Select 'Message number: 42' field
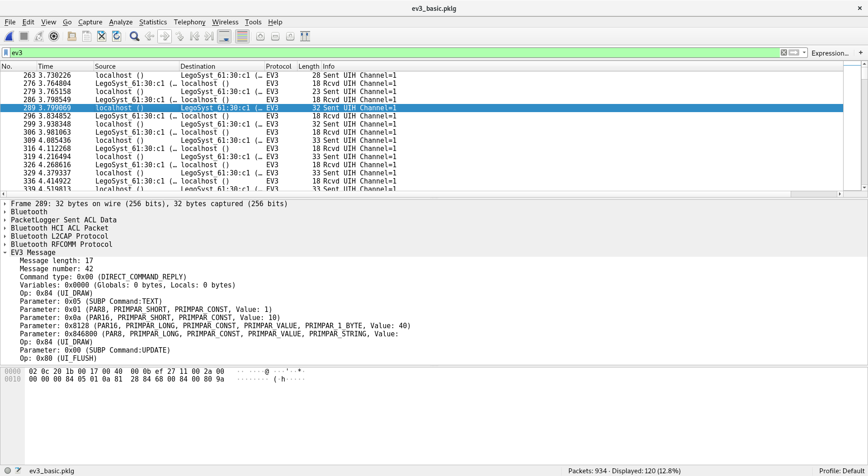This screenshot has height=476, width=868. tap(57, 269)
